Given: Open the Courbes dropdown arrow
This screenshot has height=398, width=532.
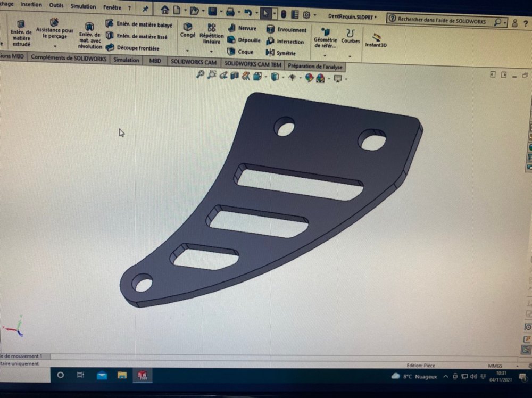Looking at the screenshot, I should tap(350, 55).
